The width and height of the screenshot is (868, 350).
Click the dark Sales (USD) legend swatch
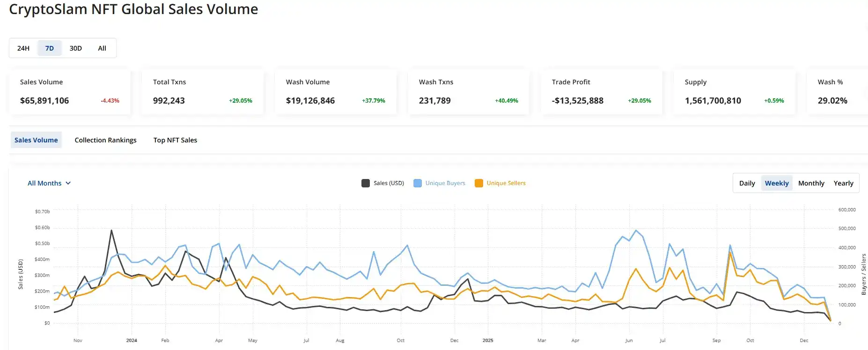click(x=366, y=183)
